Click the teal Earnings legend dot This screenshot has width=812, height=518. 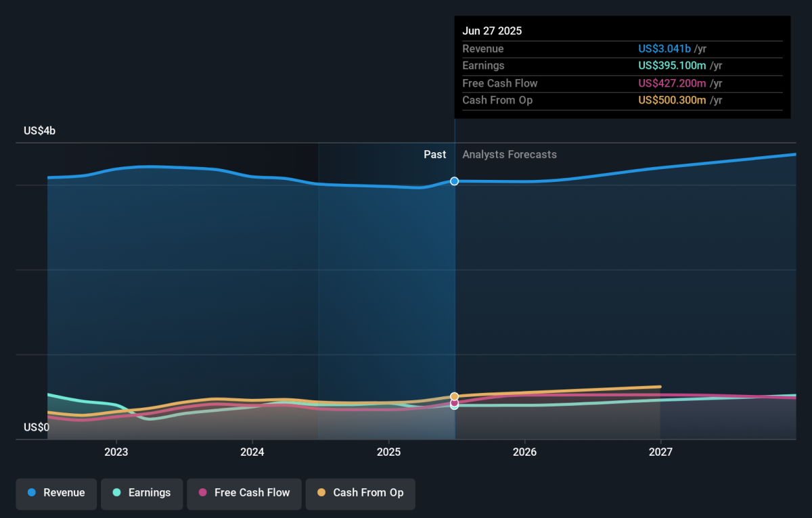tap(116, 493)
